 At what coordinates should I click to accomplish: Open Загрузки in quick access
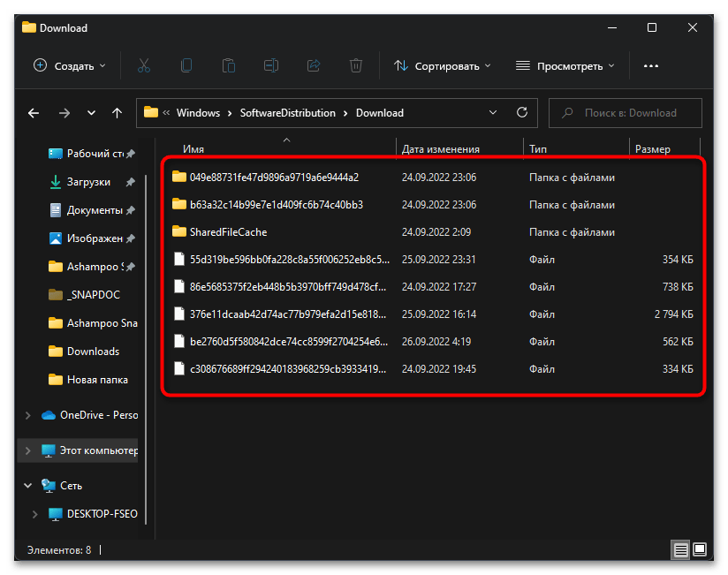click(x=92, y=182)
